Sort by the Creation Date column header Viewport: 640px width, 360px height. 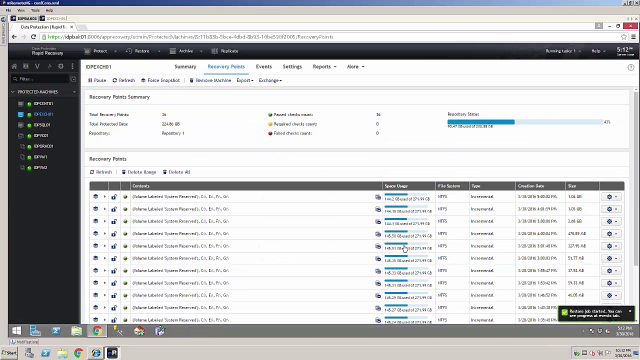531,186
